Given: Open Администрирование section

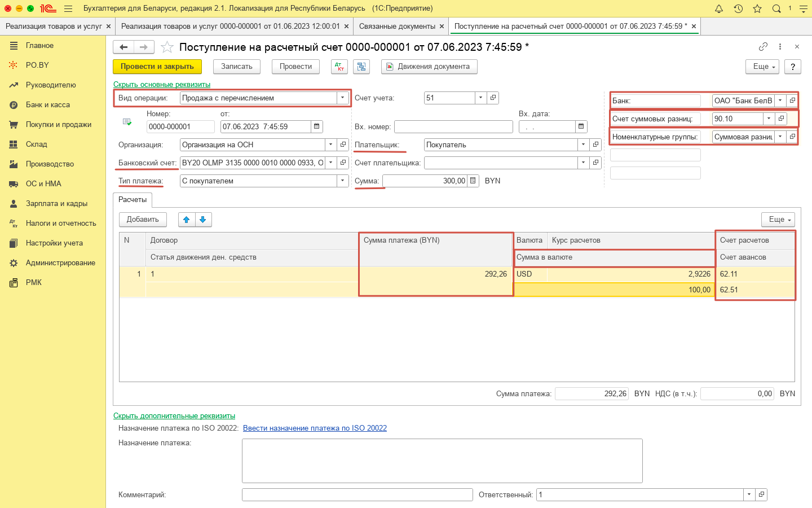Looking at the screenshot, I should [x=60, y=262].
